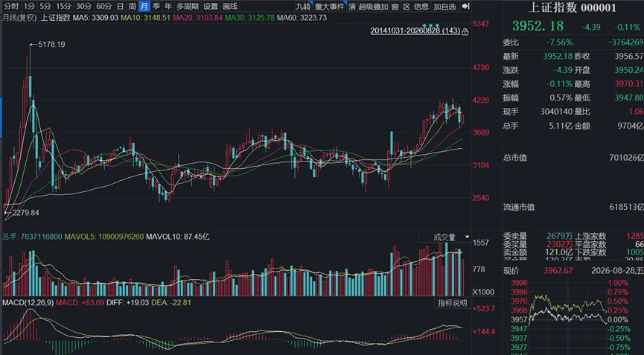644x355 pixels.
Task: Click the 演 replay icon
Action: click(352, 6)
